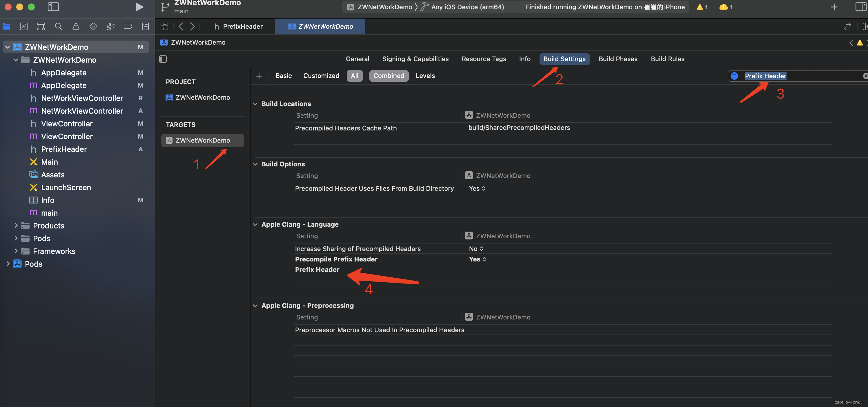Open the Issue navigator warning triangle
This screenshot has height=407, width=868.
pos(76,26)
